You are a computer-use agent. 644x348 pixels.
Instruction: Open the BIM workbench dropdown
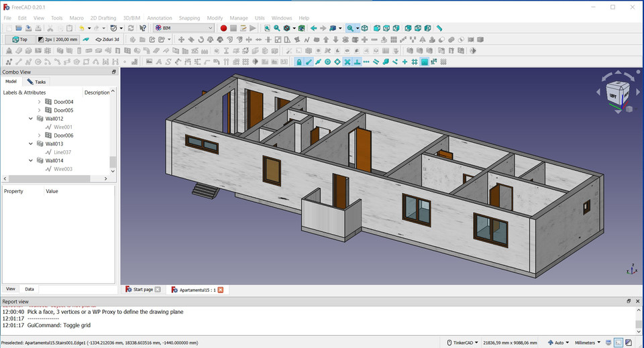(x=183, y=28)
